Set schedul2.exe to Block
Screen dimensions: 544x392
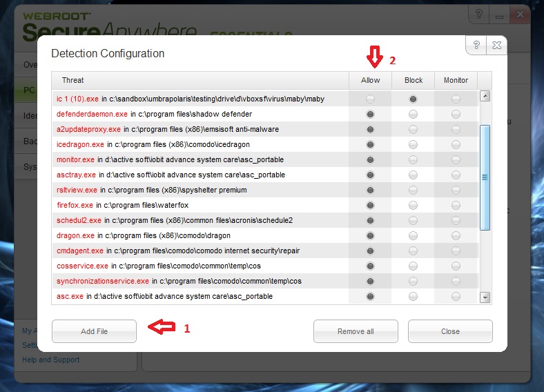(413, 221)
